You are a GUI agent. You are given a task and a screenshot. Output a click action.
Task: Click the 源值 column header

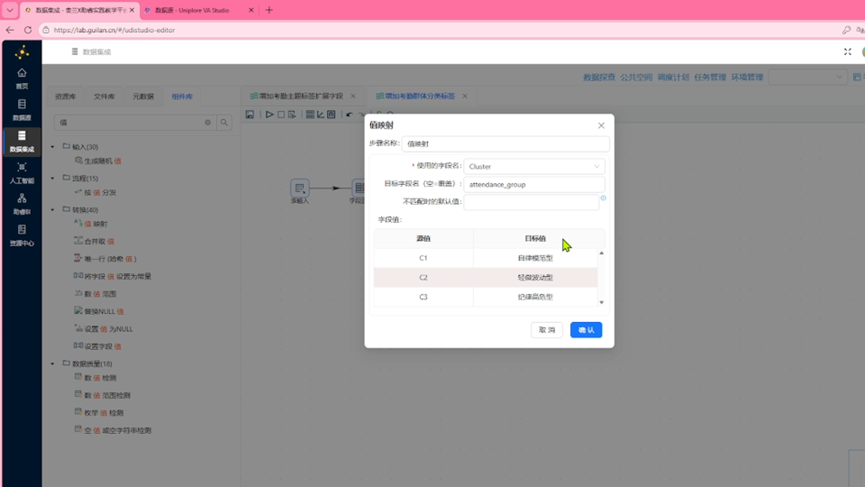(x=423, y=239)
